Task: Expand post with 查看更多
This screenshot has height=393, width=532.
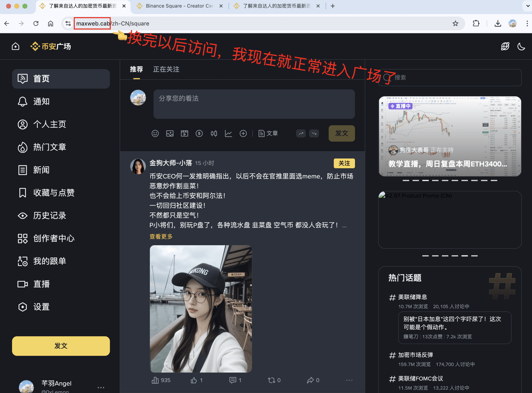Action: [x=161, y=237]
